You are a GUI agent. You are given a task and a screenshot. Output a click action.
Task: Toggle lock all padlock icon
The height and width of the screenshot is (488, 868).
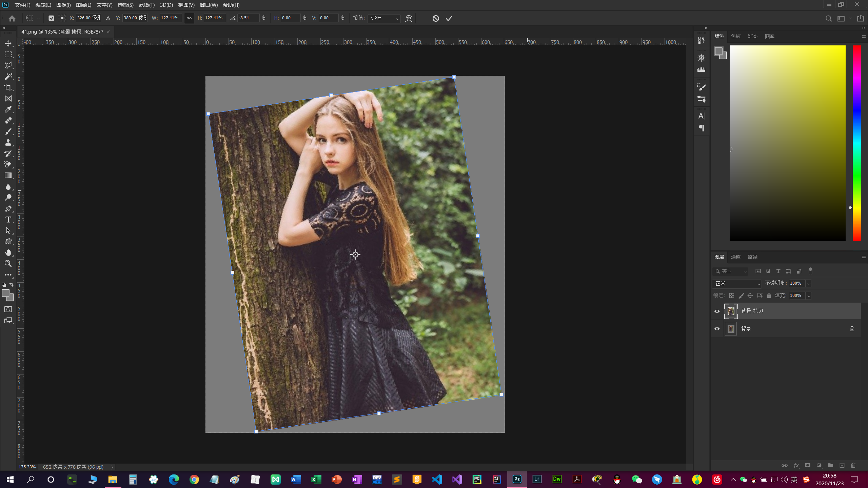pos(769,296)
